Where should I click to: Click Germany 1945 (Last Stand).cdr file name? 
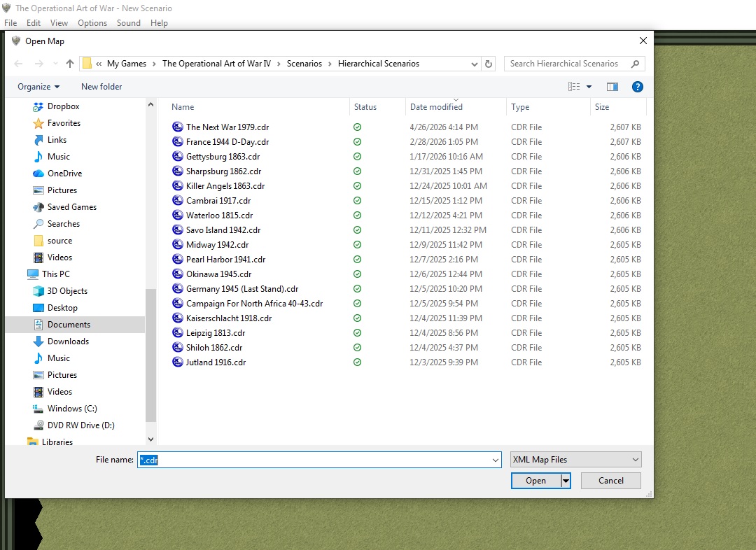pos(242,289)
